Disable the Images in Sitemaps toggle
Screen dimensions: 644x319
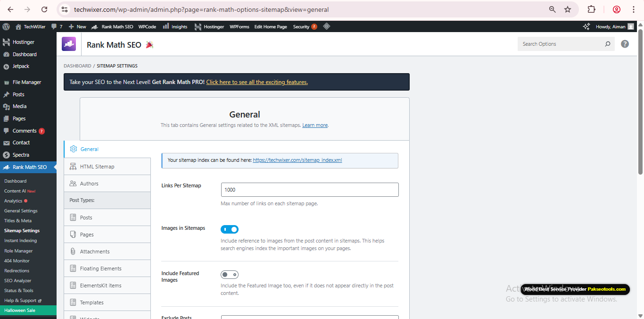pyautogui.click(x=230, y=229)
